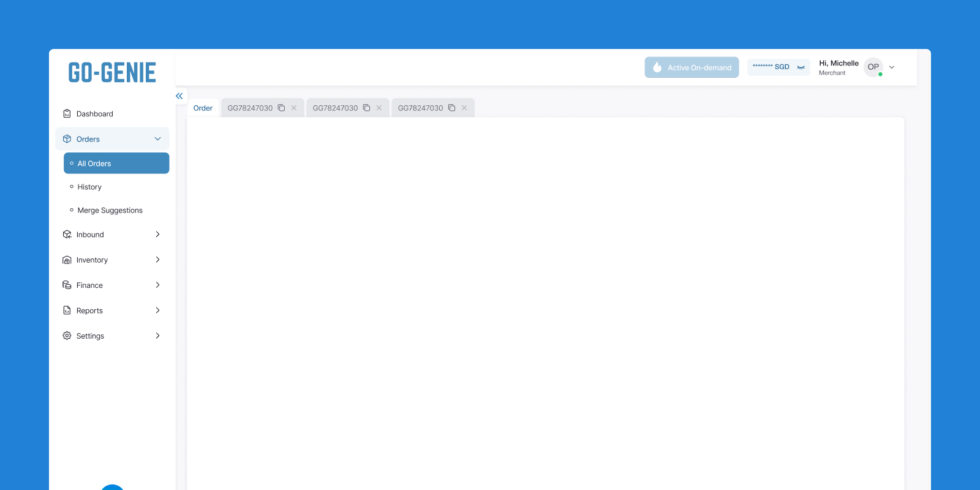Click the GO-GENIE logo
The height and width of the screenshot is (490, 980).
[x=112, y=73]
